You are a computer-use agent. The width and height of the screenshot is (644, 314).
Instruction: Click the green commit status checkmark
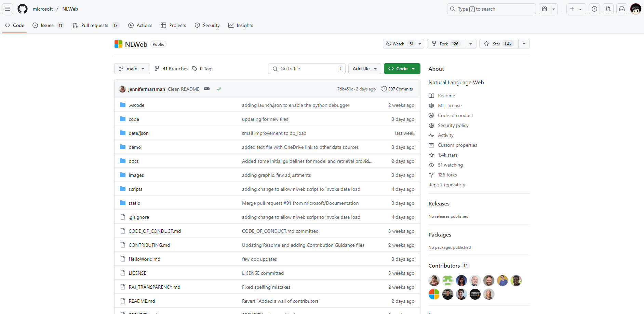point(219,89)
